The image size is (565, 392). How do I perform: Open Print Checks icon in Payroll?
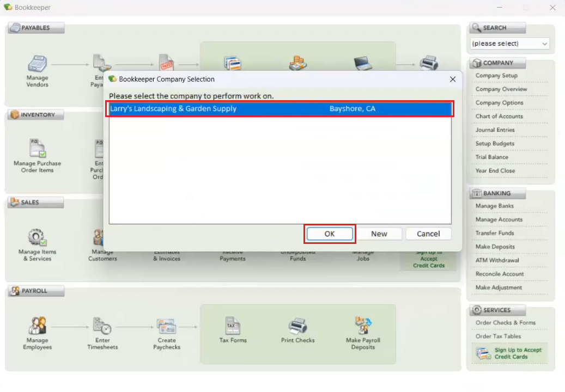click(x=297, y=326)
